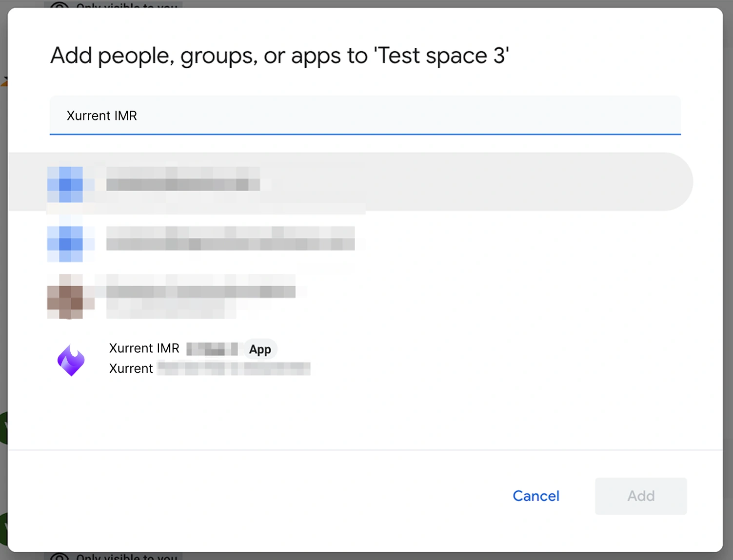This screenshot has width=733, height=560.
Task: Select the Xurrent flame app icon
Action: pos(71,360)
